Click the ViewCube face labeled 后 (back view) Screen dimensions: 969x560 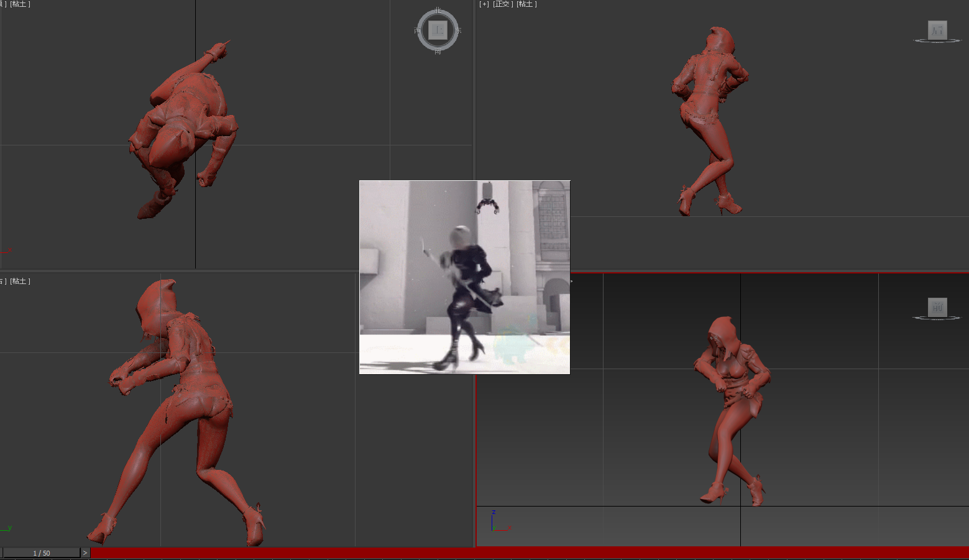(x=937, y=29)
